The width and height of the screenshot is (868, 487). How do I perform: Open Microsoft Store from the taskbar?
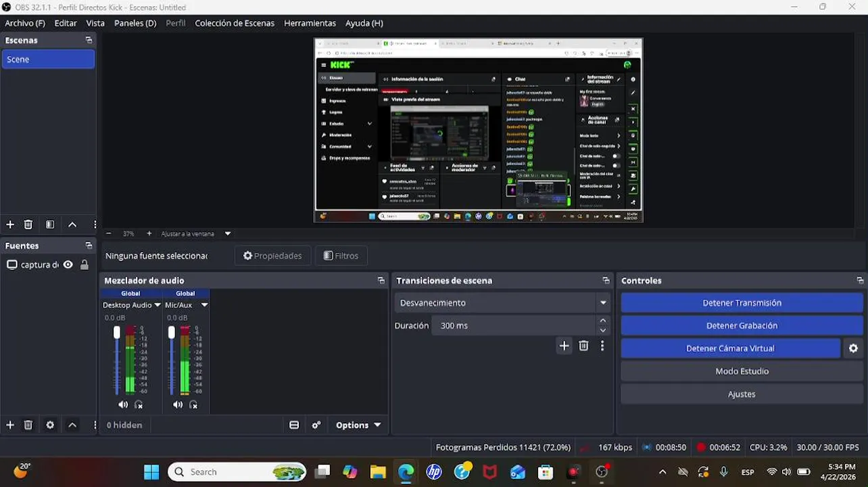point(546,471)
